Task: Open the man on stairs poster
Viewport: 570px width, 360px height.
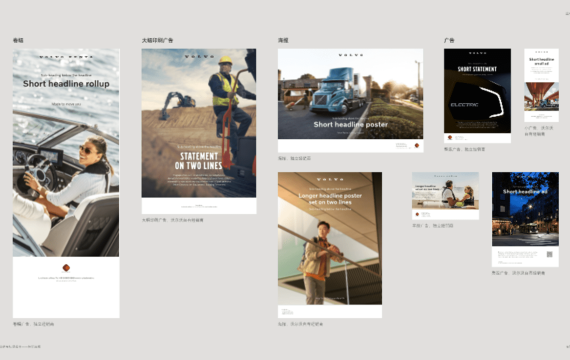Action: tap(330, 245)
